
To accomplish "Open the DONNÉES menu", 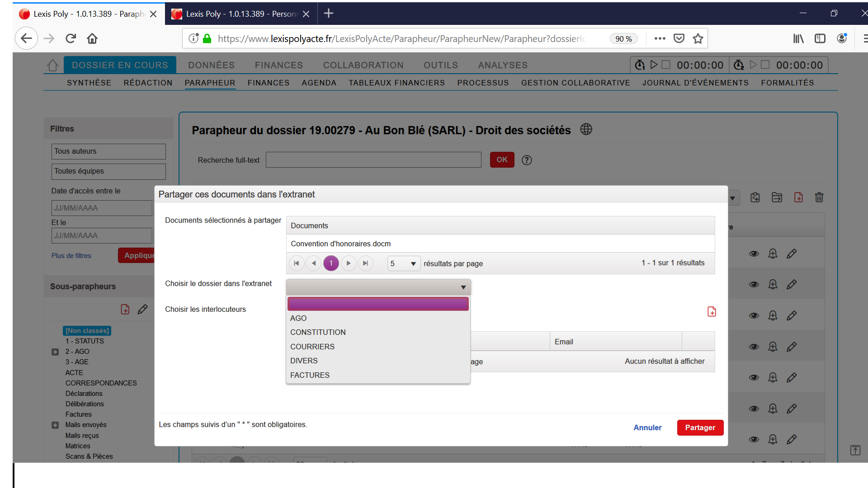I will pos(212,66).
